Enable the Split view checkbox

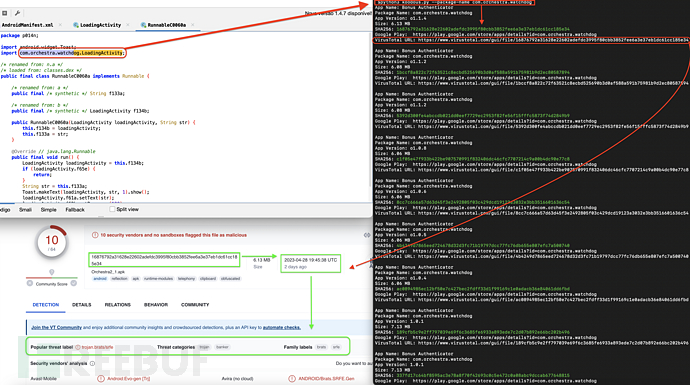112,209
